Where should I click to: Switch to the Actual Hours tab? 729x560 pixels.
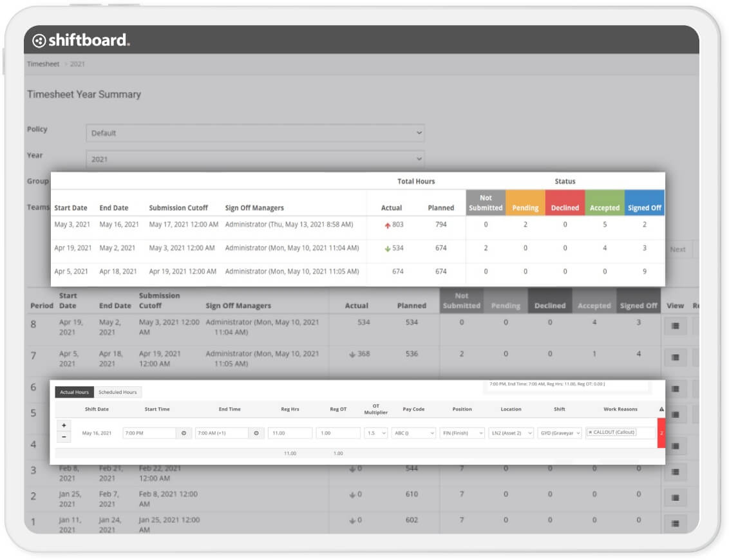75,392
